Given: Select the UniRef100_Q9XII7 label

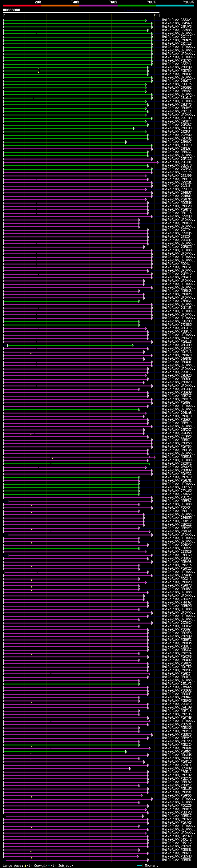Looking at the screenshot, I should (177, 37).
